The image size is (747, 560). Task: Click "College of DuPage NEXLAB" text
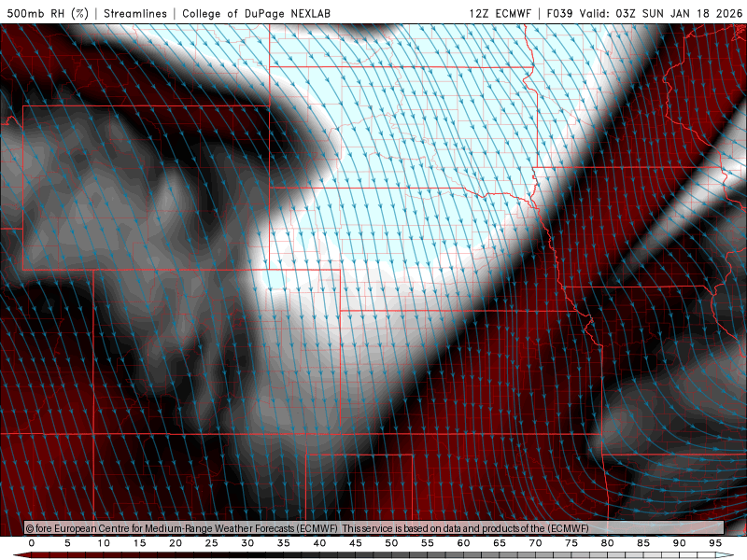coord(256,13)
